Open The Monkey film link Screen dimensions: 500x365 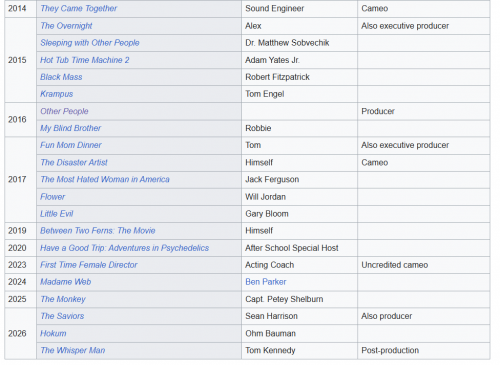tap(63, 299)
